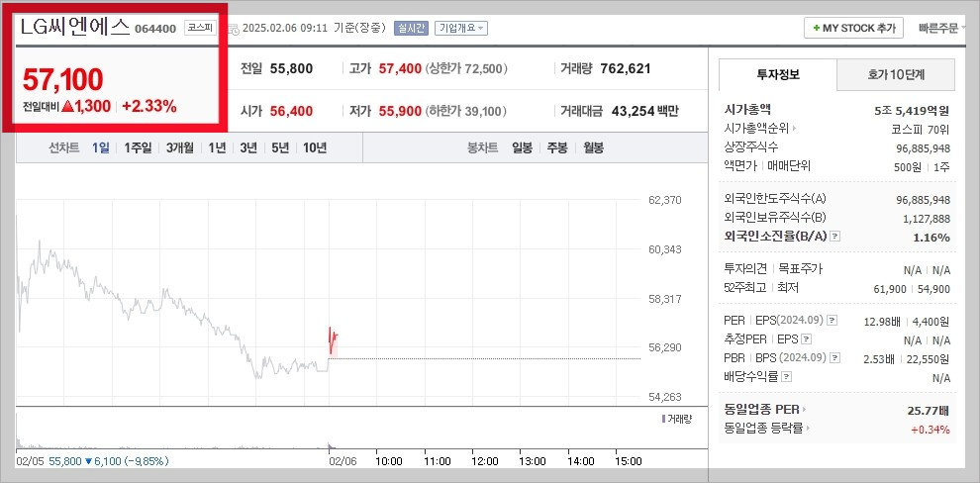Select the 3개월 line chart range

pos(180,148)
